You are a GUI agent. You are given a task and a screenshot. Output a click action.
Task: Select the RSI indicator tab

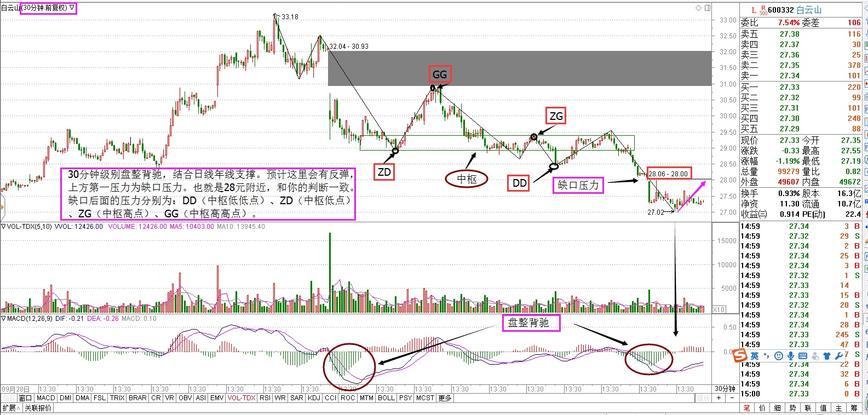(265, 398)
